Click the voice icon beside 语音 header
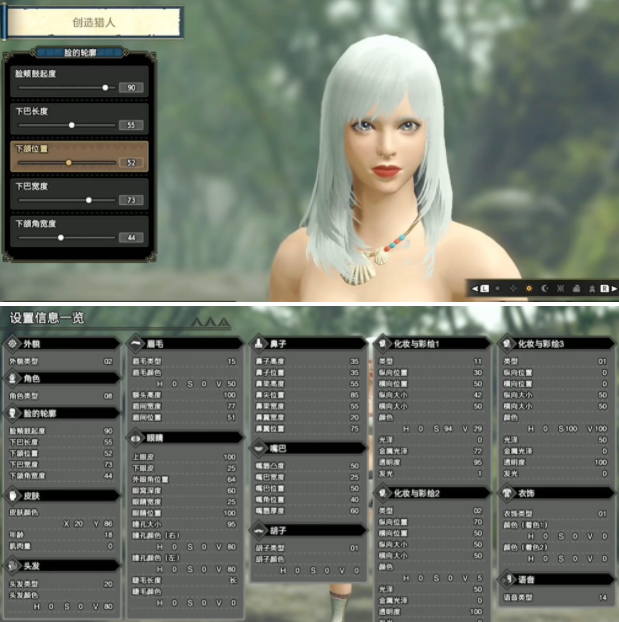The height and width of the screenshot is (622, 619). (x=508, y=580)
